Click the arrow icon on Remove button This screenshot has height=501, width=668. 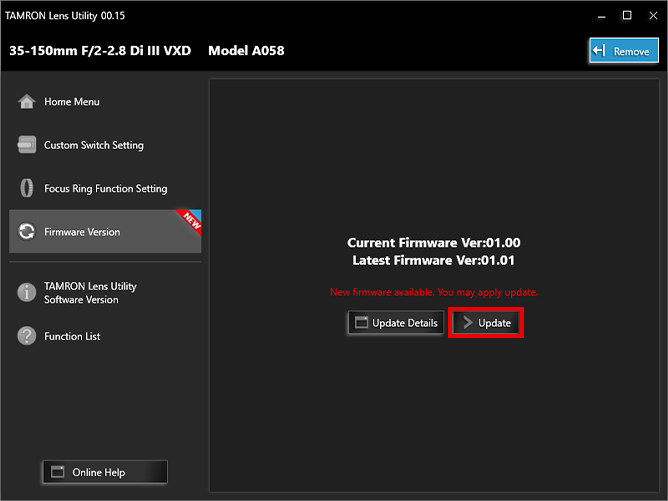coord(599,51)
